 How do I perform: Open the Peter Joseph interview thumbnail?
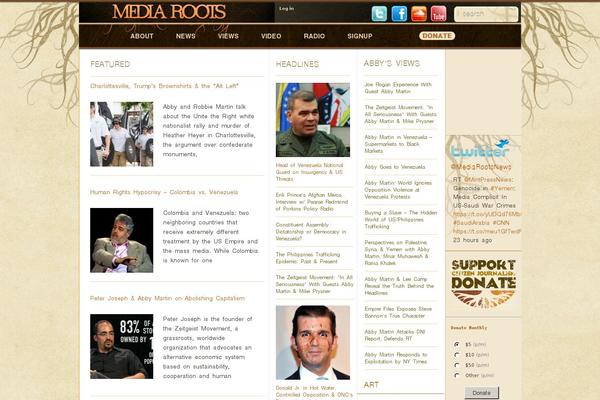tap(122, 346)
